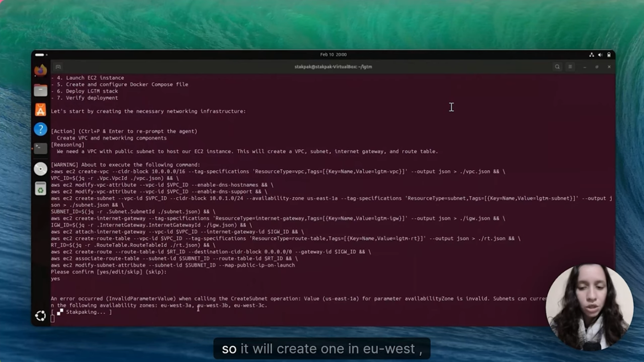Click the 'eu-west-3a, eu-west-3b, eu-west-3c' line
The width and height of the screenshot is (644, 362).
(x=214, y=305)
